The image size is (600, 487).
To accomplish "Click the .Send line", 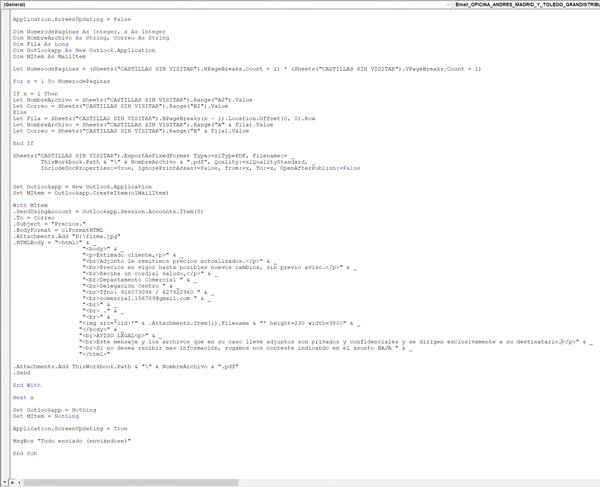I will coord(21,373).
